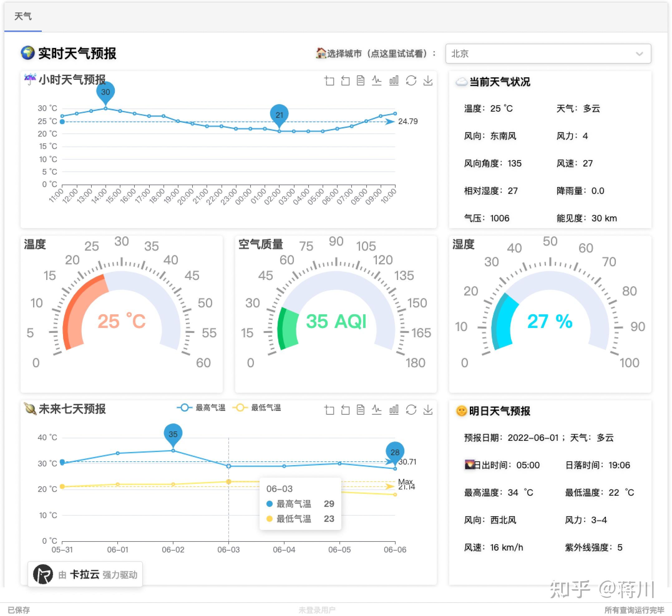672x616 pixels.
Task: Click the 紫外线强度：5 entry
Action: click(594, 547)
